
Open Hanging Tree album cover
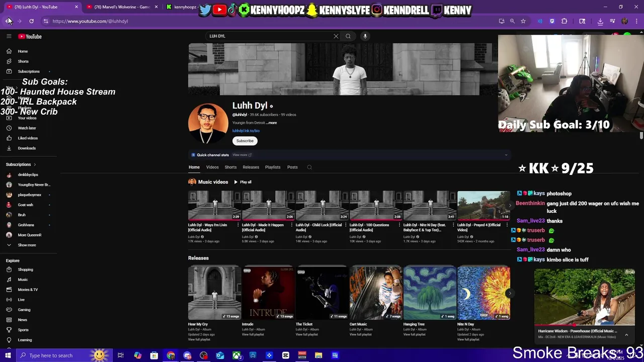[x=430, y=293]
